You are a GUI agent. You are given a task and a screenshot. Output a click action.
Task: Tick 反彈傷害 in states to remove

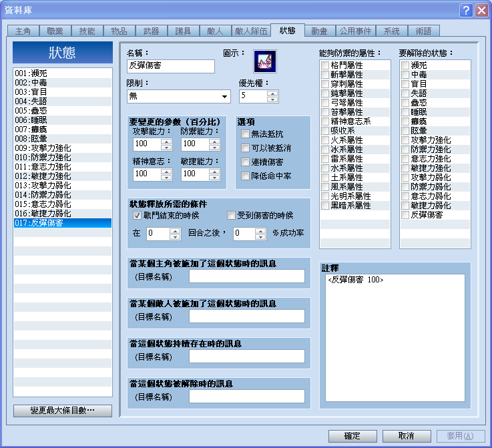405,215
